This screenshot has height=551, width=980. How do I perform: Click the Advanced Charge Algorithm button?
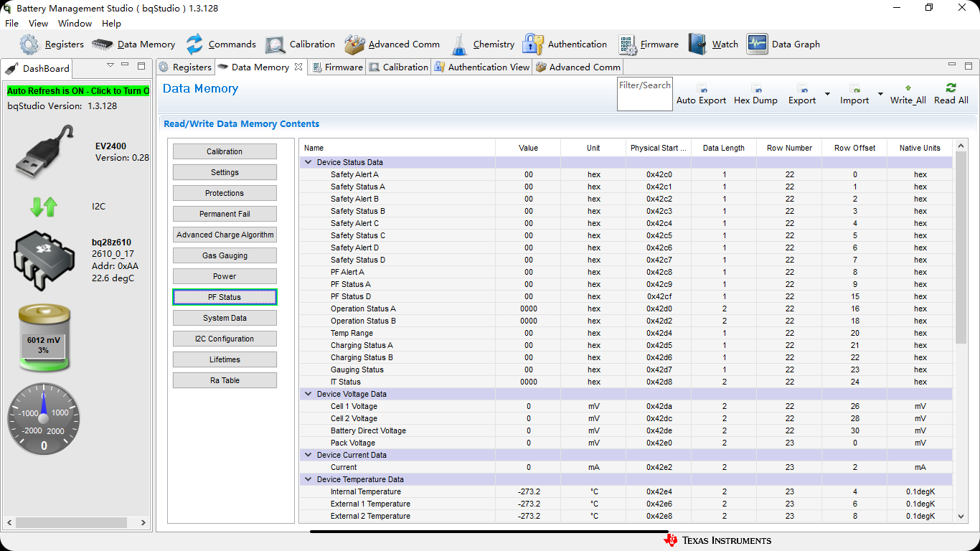coord(225,235)
